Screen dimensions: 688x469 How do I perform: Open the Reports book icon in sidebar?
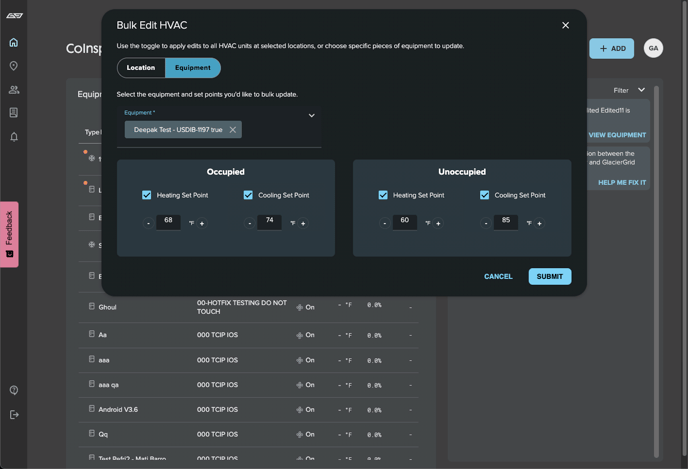coord(14,113)
